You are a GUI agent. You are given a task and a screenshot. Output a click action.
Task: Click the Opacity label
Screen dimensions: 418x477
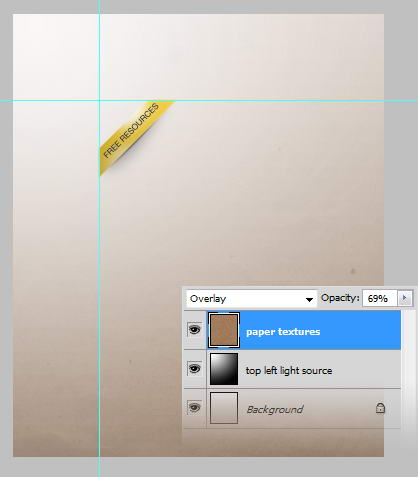pos(340,298)
